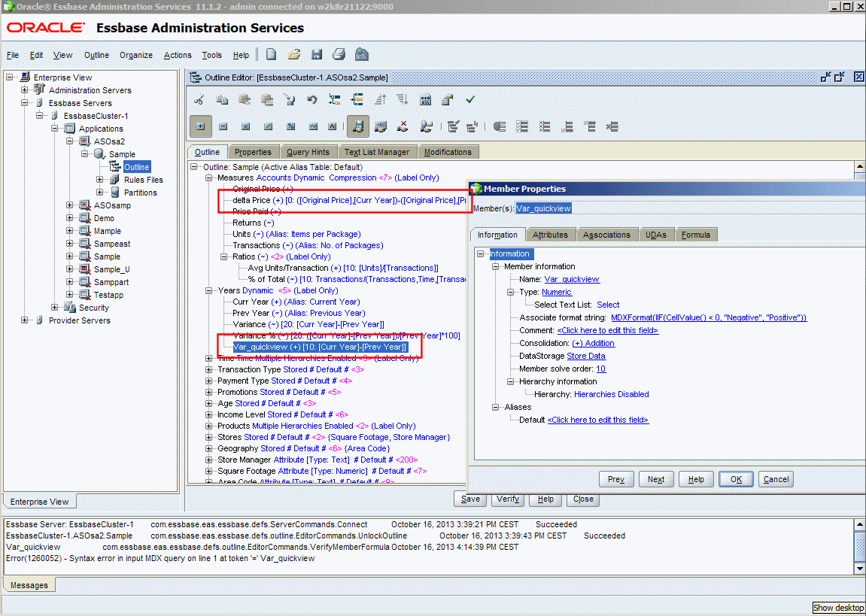Select the Var_quickview member in outline
Viewport: 866px width, 616px height.
click(x=320, y=347)
